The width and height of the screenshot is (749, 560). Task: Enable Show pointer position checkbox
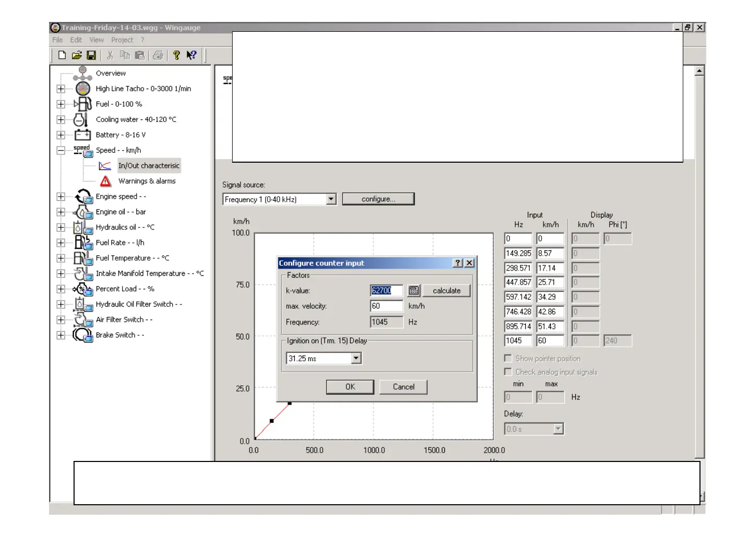pyautogui.click(x=508, y=358)
